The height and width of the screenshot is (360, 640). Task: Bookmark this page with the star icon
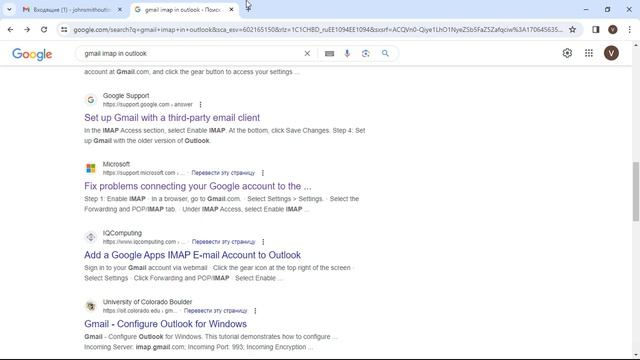pyautogui.click(x=572, y=29)
